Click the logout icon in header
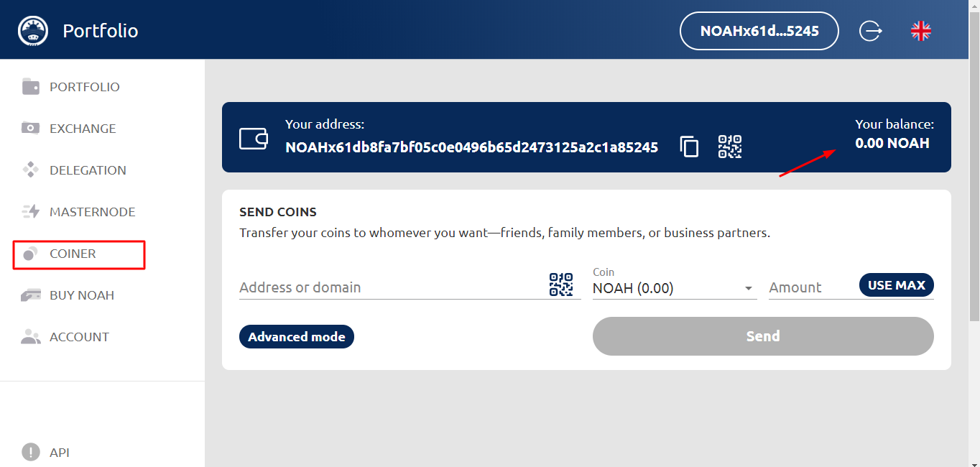Screen dimensions: 980x467 pyautogui.click(x=870, y=31)
